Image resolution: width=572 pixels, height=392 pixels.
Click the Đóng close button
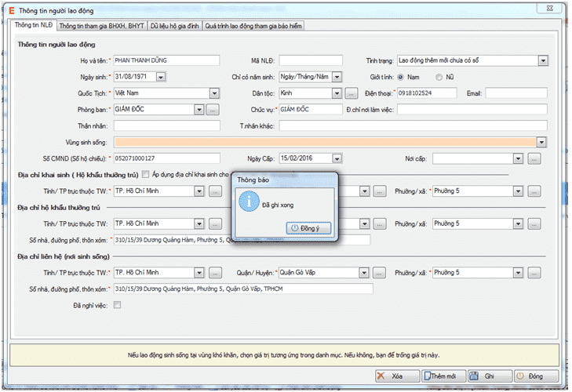pyautogui.click(x=536, y=376)
